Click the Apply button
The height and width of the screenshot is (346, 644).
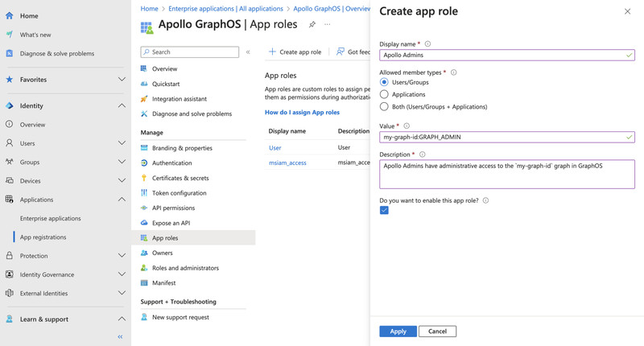(398, 332)
